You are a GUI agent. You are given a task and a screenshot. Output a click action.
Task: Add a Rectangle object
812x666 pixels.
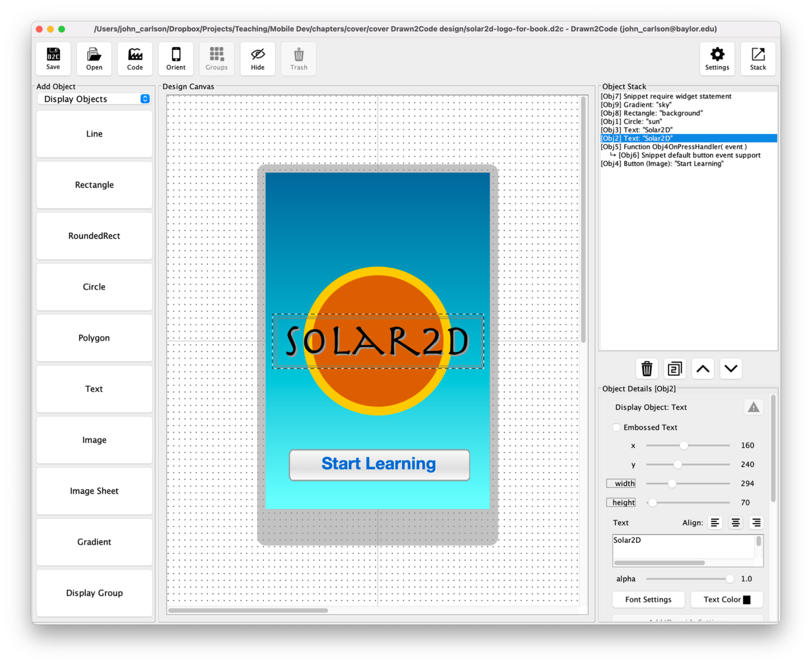[x=94, y=185]
